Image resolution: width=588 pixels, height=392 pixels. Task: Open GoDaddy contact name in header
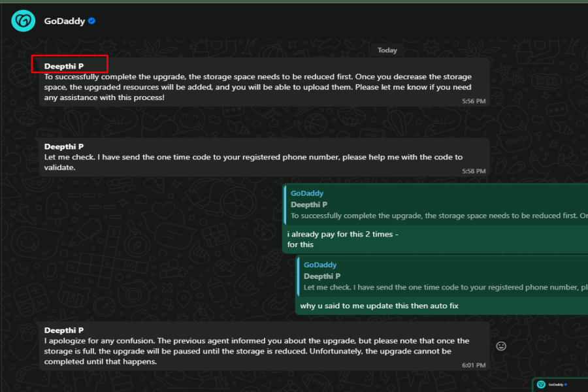65,21
